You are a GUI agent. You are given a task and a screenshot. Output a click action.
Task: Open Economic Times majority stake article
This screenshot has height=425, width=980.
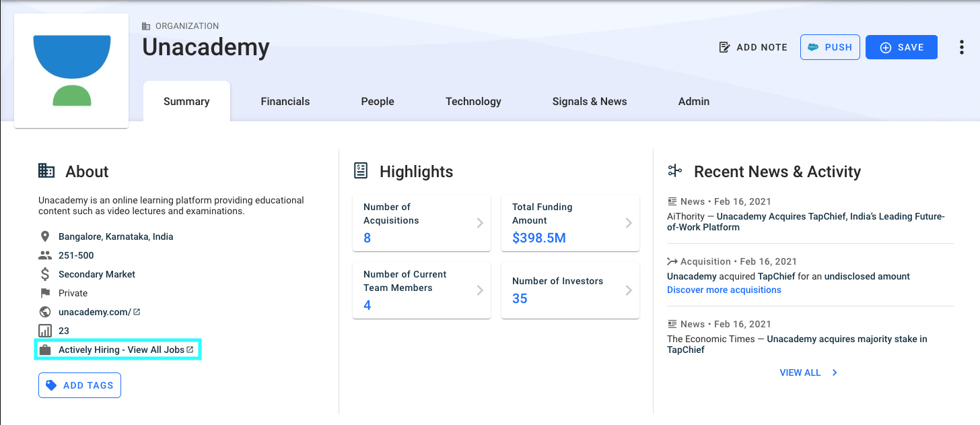click(x=797, y=344)
